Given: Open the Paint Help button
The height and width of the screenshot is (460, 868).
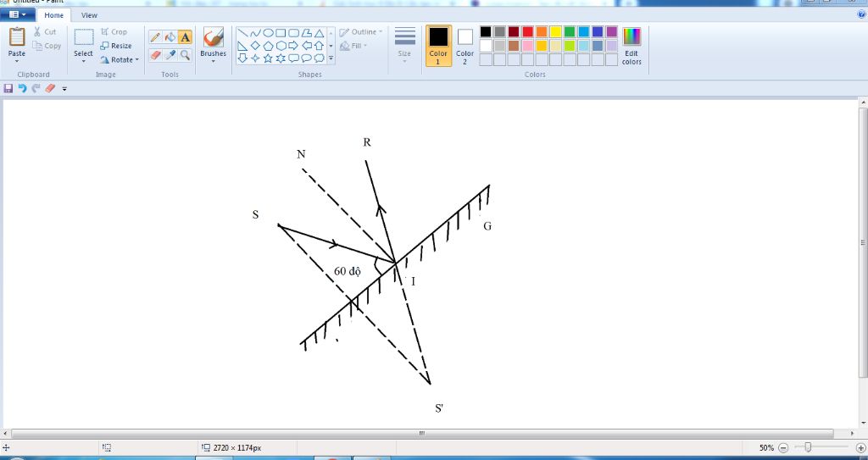Looking at the screenshot, I should (861, 15).
